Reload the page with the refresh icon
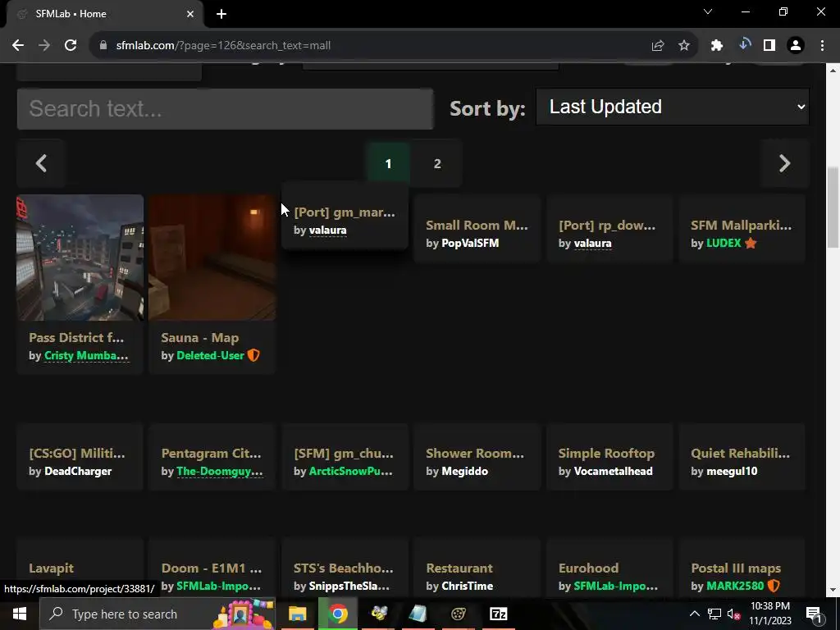840x630 pixels. click(x=71, y=46)
